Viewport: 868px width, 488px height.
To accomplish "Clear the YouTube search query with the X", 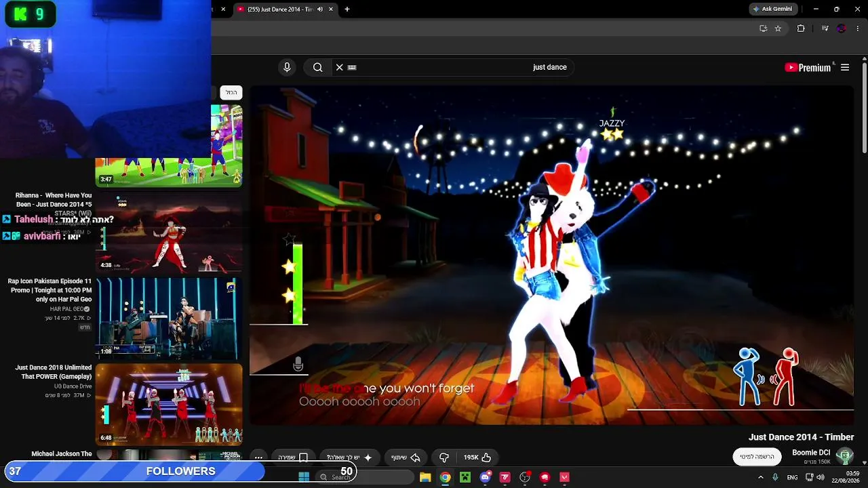I will pos(340,67).
